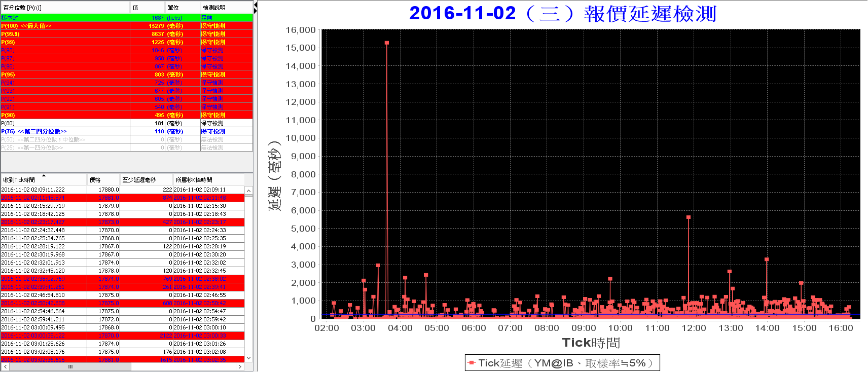Select the P(50) median row
Image resolution: width=868 pixels, height=372 pixels.
tap(127, 139)
